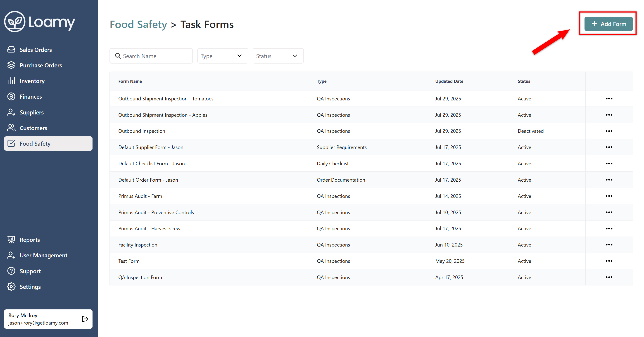Viewport: 644px width, 337px height.
Task: Click the Loamy leaf logo
Action: (15, 22)
